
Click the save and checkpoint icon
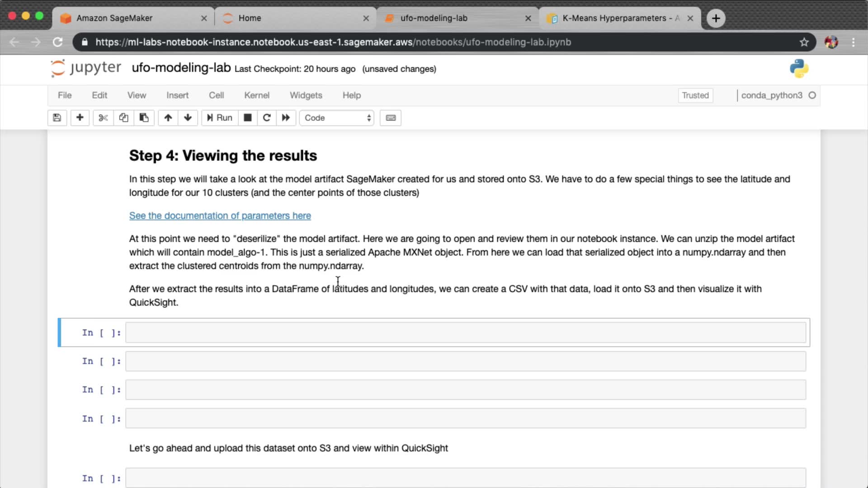coord(57,118)
